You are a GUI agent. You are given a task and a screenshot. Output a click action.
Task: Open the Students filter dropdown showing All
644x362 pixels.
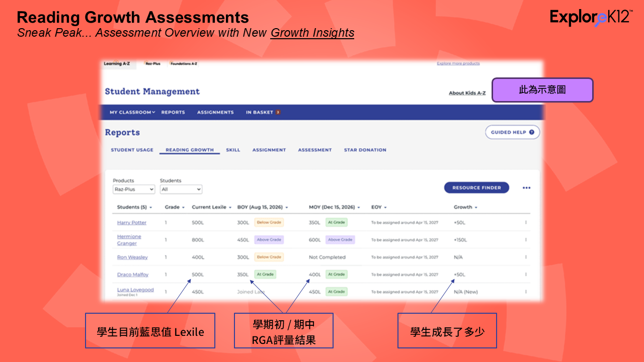[x=181, y=190]
